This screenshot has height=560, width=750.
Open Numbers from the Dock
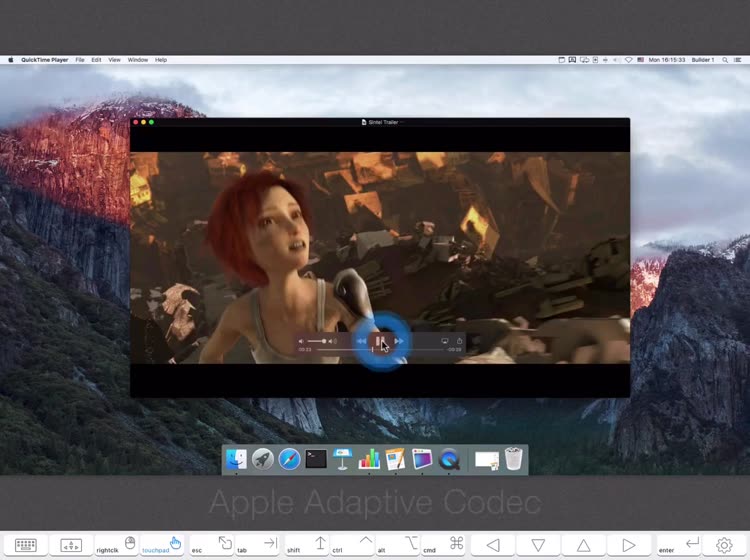click(x=369, y=459)
